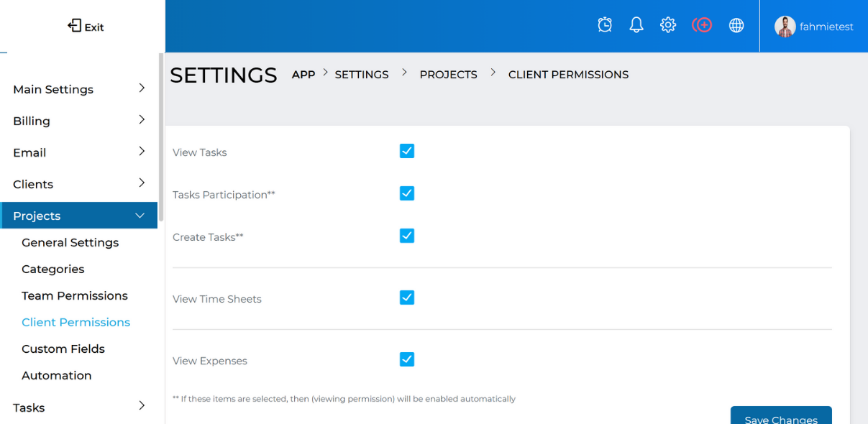Toggle the Tasks Participation checkbox
The width and height of the screenshot is (868, 424).
tap(407, 193)
